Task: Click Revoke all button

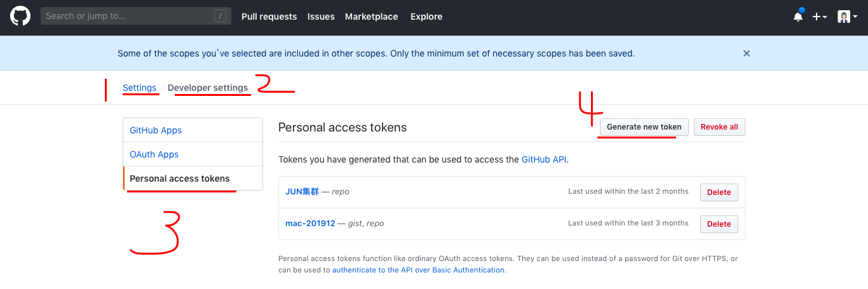Action: (x=719, y=127)
